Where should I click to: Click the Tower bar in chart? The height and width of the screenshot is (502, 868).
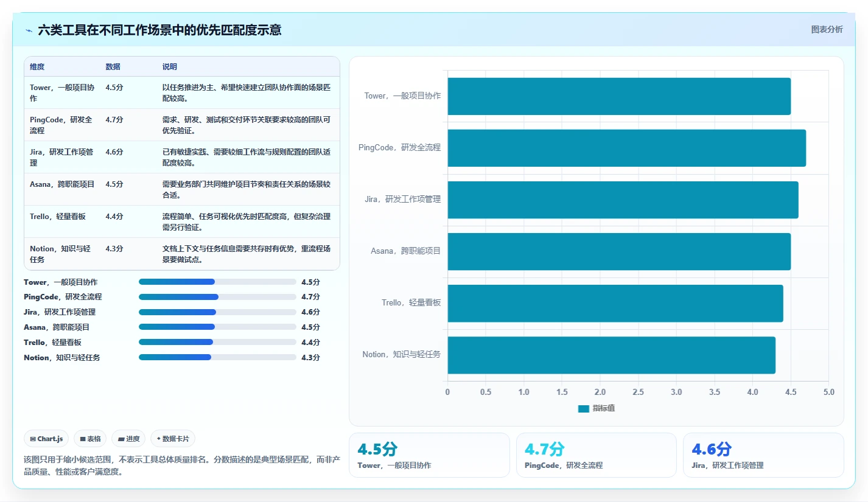(x=619, y=96)
